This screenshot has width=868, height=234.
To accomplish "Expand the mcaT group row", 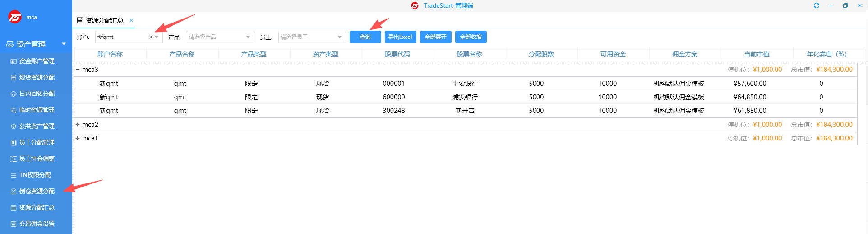I will [x=78, y=138].
